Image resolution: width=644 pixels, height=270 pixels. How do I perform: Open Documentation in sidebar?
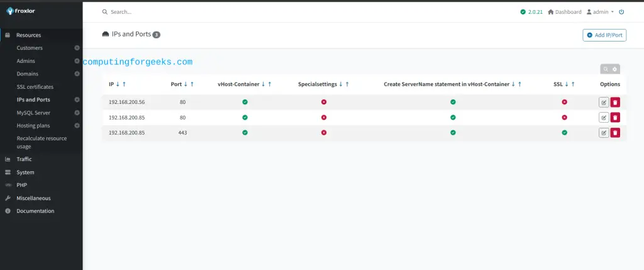point(35,211)
